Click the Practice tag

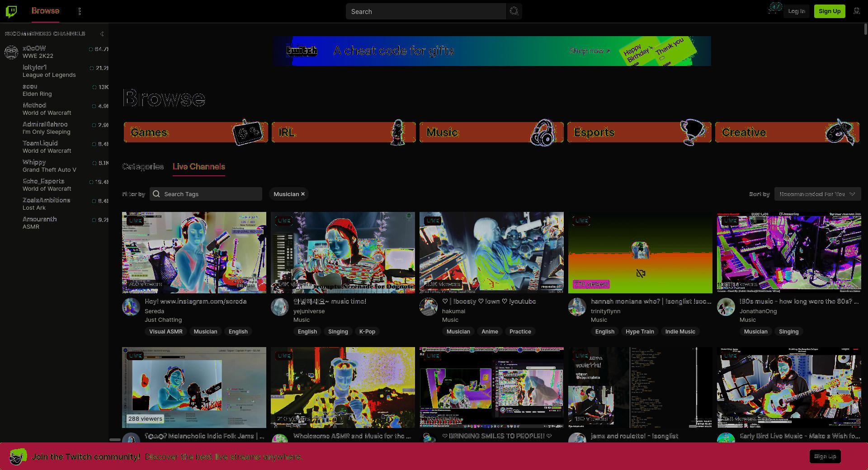520,331
